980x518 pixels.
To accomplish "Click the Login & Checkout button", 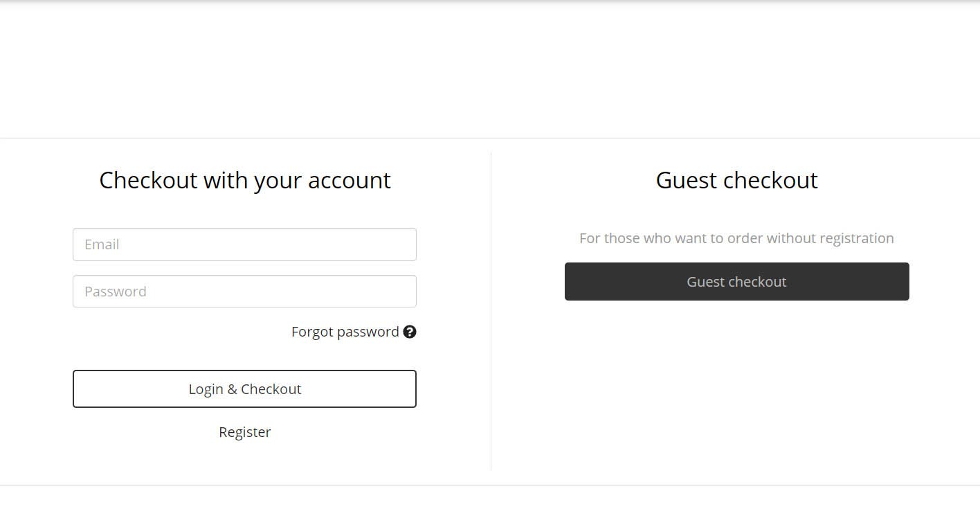I will [244, 389].
